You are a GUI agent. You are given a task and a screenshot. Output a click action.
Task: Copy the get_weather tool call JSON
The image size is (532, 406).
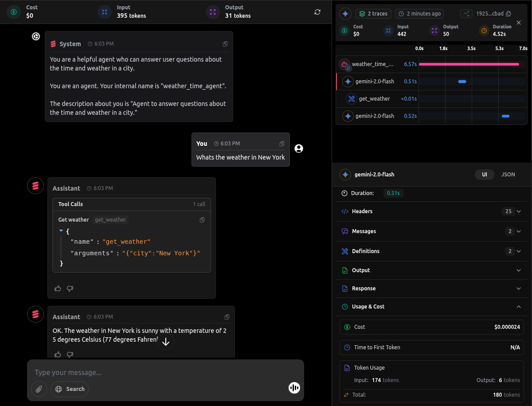(202, 220)
